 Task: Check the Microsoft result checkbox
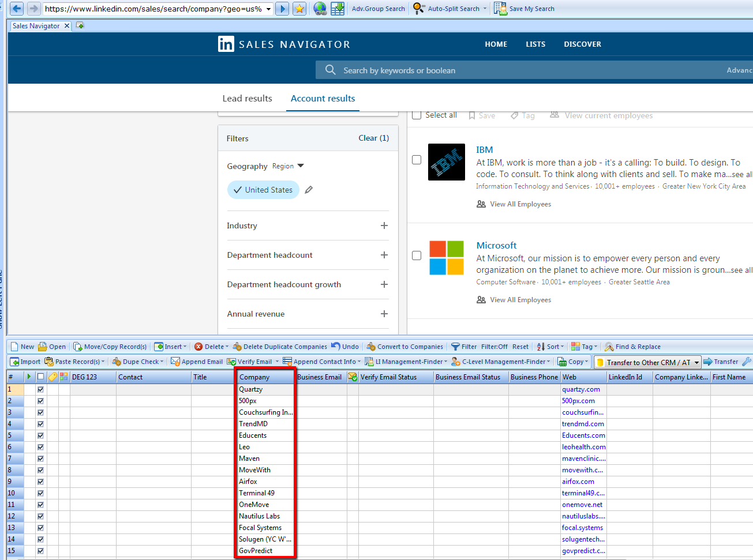(x=417, y=255)
